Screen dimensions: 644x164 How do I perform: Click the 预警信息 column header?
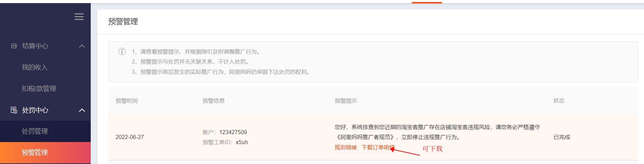click(x=214, y=101)
